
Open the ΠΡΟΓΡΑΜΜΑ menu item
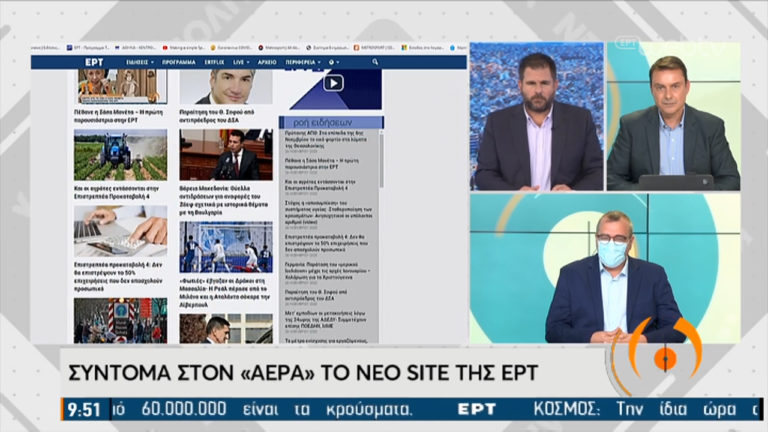pyautogui.click(x=179, y=62)
